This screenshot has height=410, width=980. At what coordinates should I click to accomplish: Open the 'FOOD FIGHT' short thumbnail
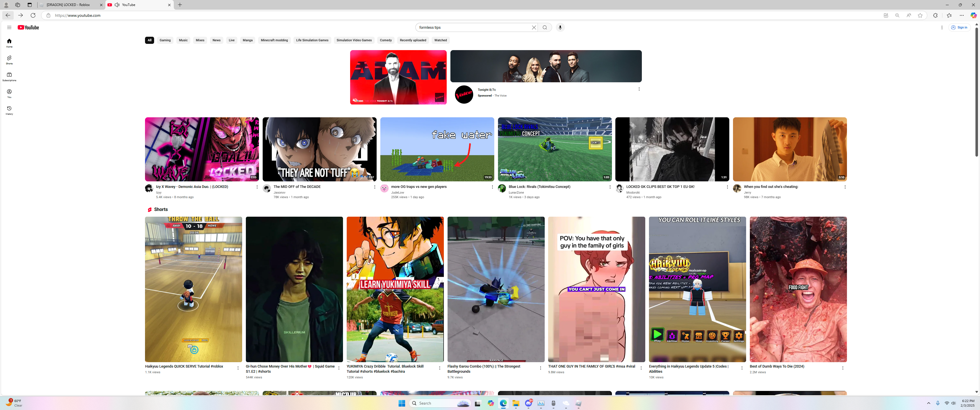click(798, 290)
